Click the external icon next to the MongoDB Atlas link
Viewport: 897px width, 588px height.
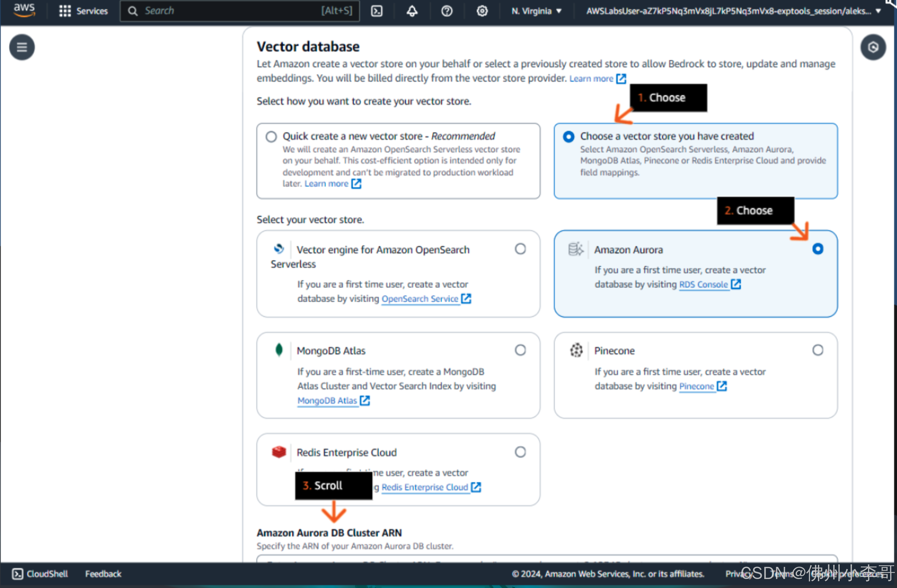pos(364,400)
